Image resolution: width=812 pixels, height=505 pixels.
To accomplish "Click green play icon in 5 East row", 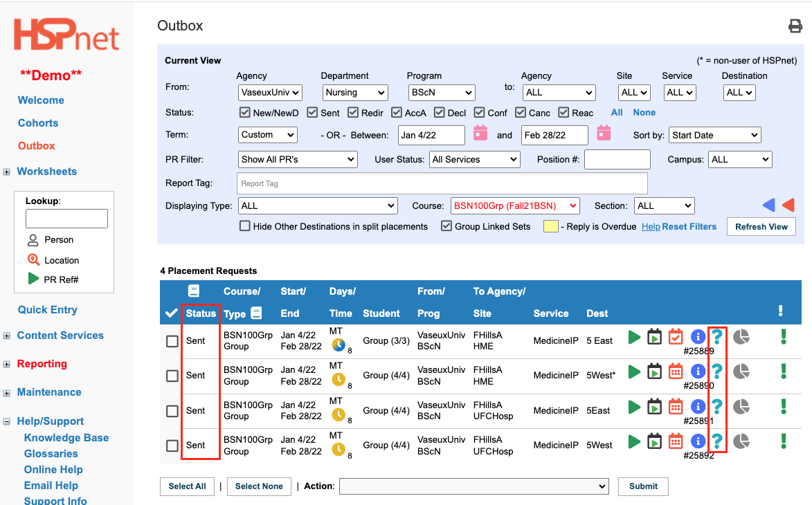I will (634, 337).
